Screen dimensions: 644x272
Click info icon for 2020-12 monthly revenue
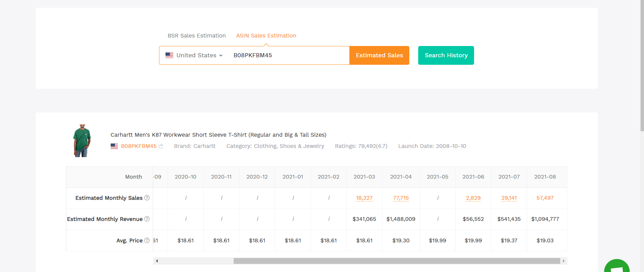coord(257,219)
